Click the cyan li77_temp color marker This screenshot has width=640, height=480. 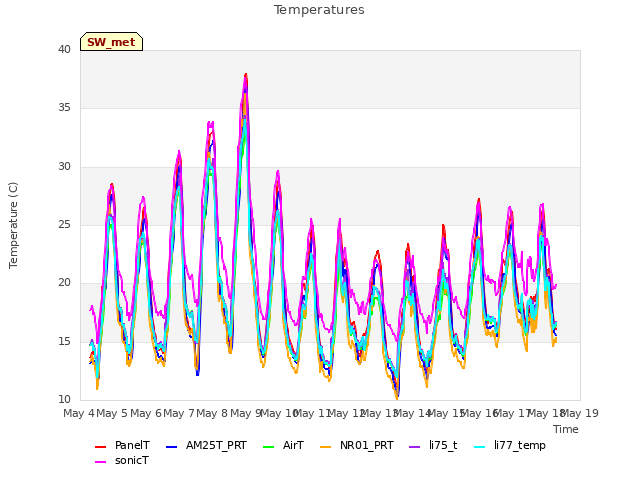point(480,447)
